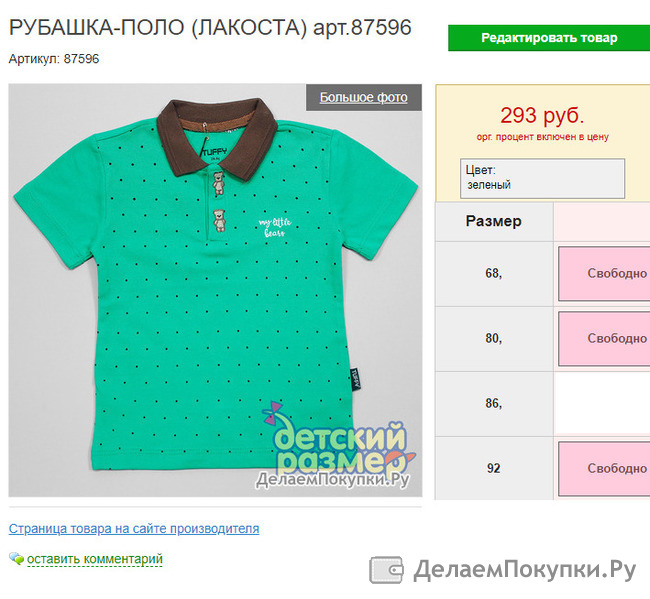The image size is (650, 599).
Task: Click the empty availability cell for size 86
Action: pyautogui.click(x=602, y=404)
